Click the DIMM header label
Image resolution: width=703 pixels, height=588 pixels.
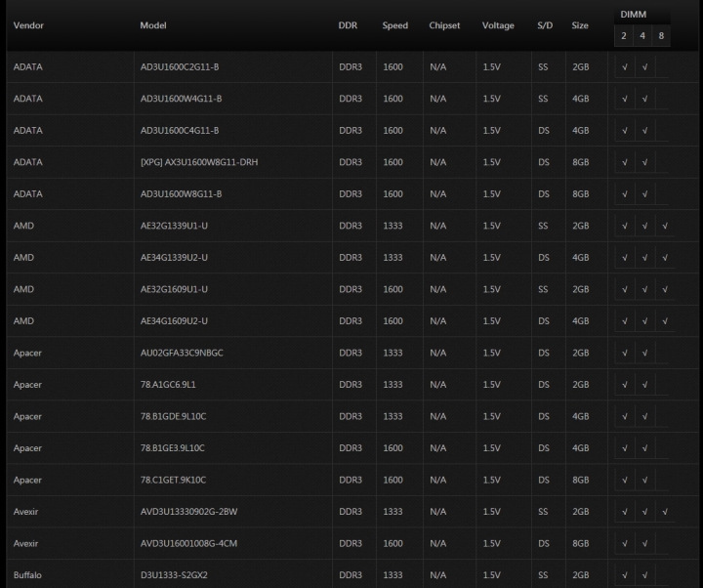tap(633, 15)
